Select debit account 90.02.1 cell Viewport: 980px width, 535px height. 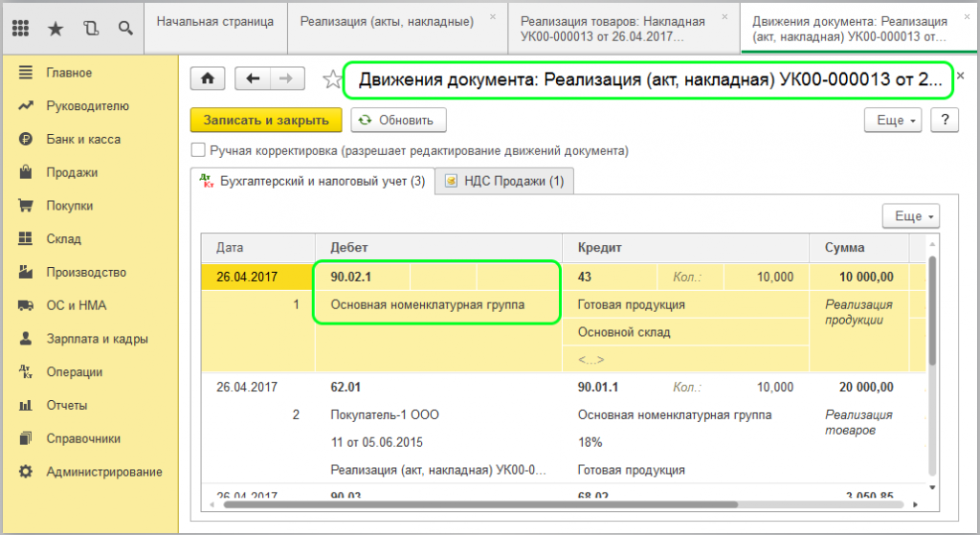(363, 277)
